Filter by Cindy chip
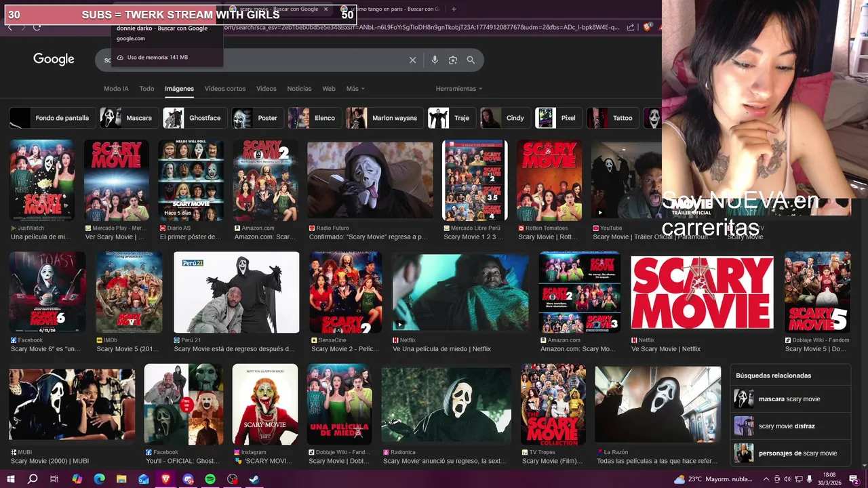The image size is (868, 488). (x=505, y=118)
